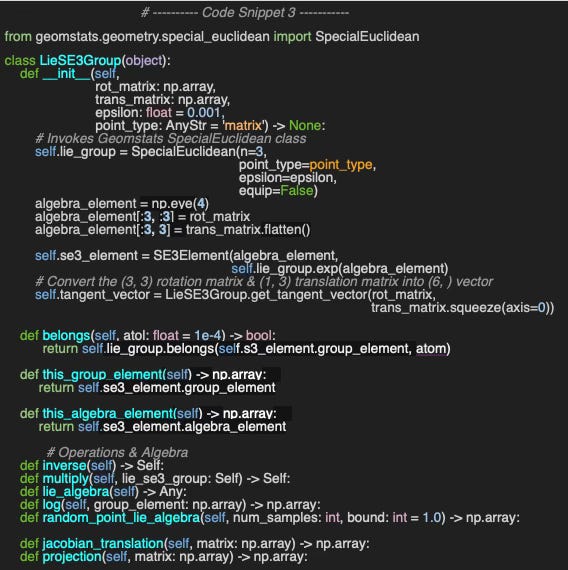568x570 pixels.
Task: Click the 'bound: int = 1.0' parameter
Action: coord(394,518)
